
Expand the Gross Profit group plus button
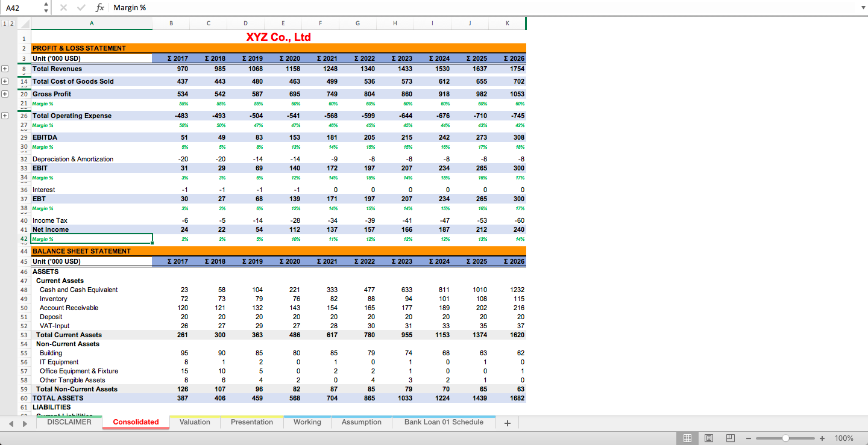tap(5, 94)
